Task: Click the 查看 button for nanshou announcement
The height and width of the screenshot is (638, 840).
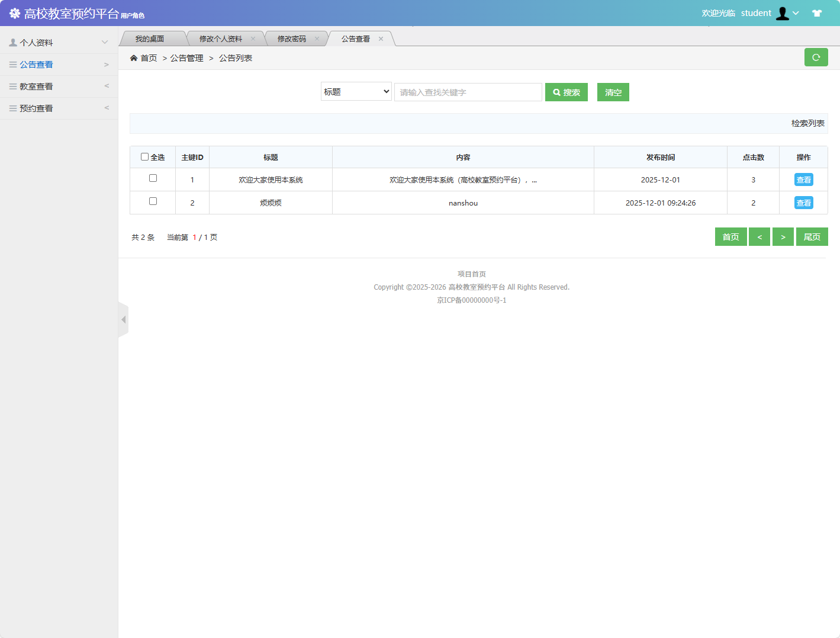Action: (x=803, y=202)
